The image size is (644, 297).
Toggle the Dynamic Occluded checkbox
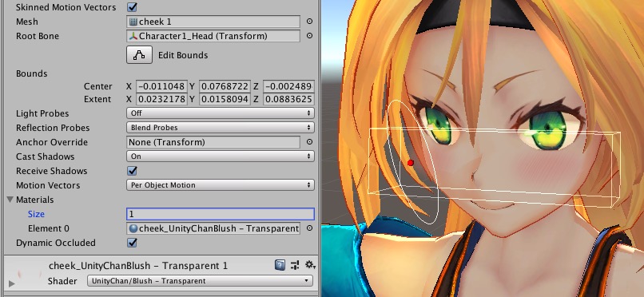(133, 243)
